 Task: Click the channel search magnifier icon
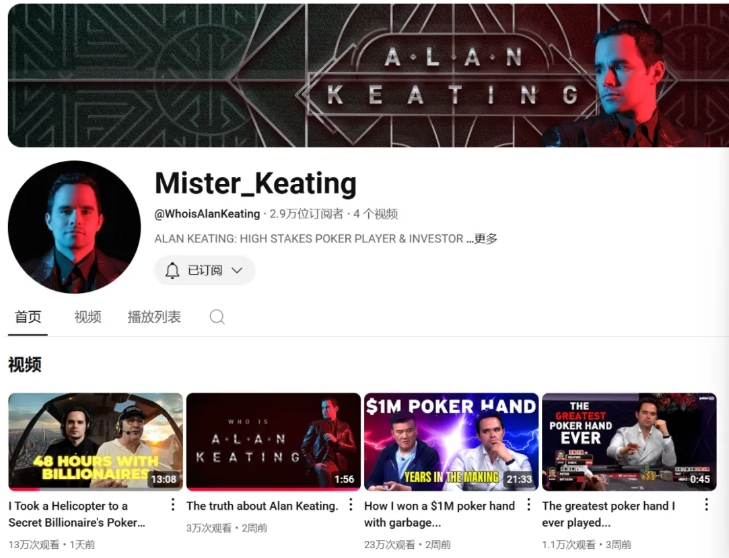click(x=217, y=317)
